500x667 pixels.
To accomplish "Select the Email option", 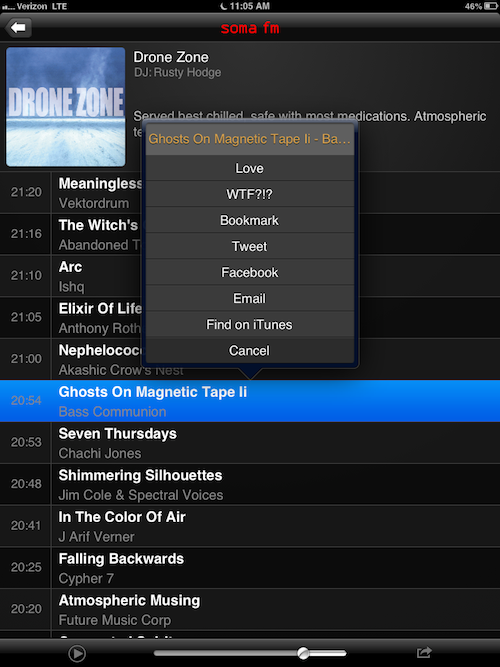I will [x=250, y=299].
